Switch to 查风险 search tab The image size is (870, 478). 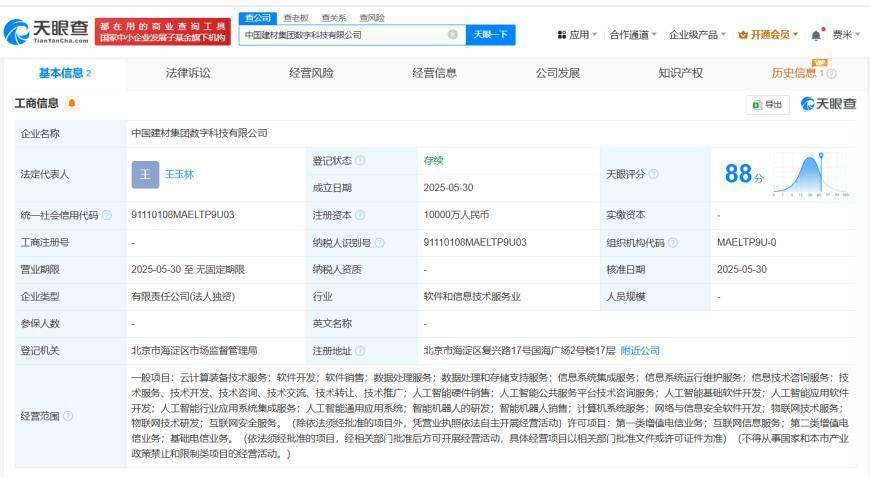tap(372, 18)
